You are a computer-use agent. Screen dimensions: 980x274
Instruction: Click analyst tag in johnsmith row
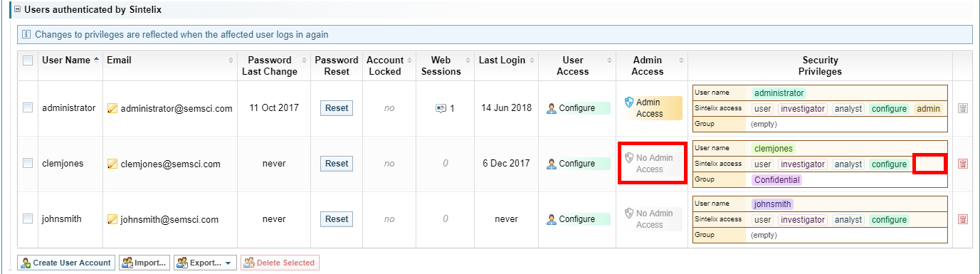848,220
